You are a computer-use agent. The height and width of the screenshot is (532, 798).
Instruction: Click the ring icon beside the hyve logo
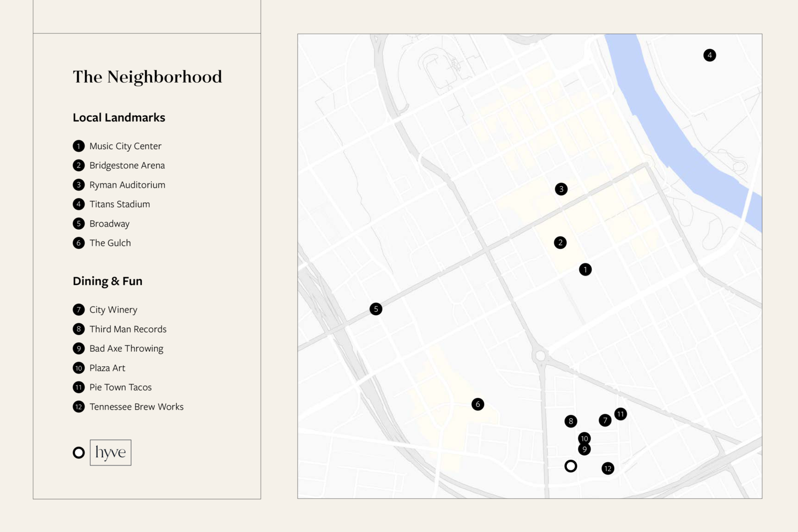point(78,453)
